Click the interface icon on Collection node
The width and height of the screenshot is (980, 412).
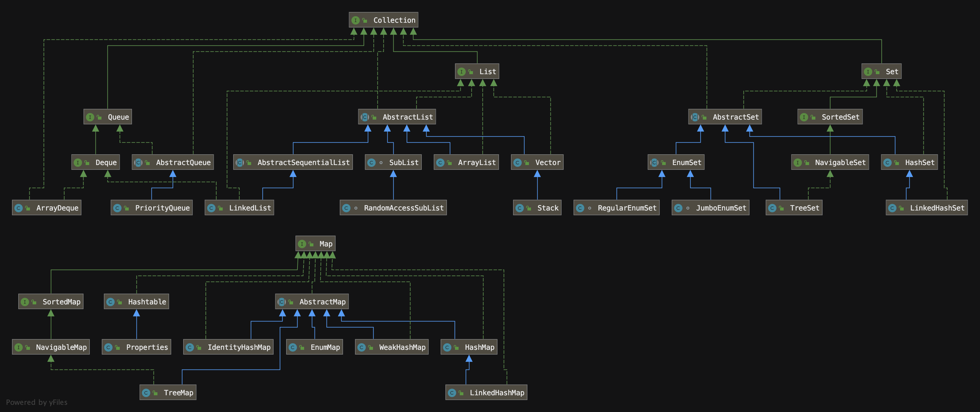[355, 20]
